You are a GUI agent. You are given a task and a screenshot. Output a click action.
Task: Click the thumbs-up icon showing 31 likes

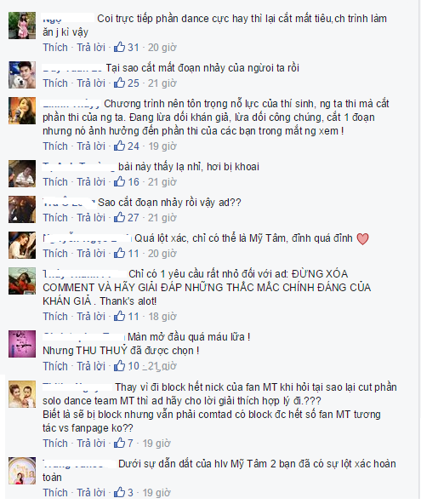(119, 48)
